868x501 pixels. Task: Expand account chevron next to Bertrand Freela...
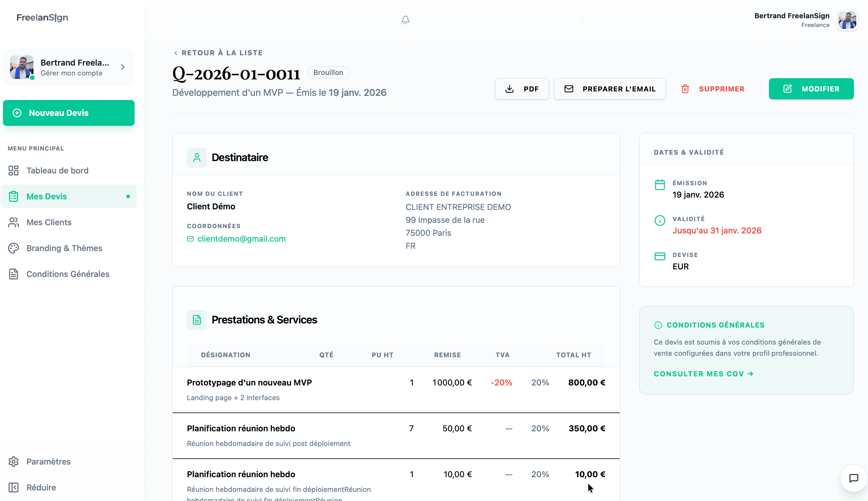coord(123,67)
